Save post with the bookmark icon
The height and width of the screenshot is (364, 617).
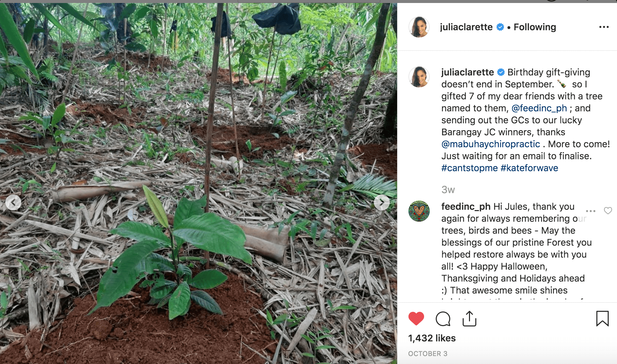602,318
